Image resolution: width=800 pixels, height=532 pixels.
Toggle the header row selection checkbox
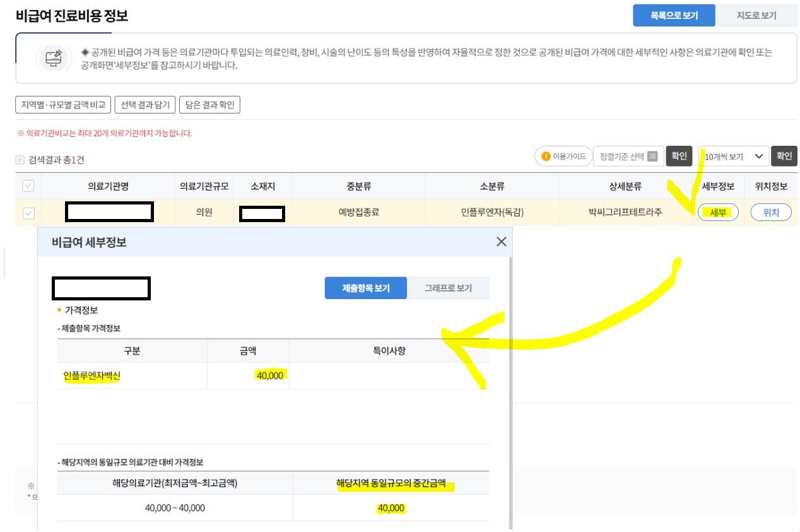pos(26,186)
